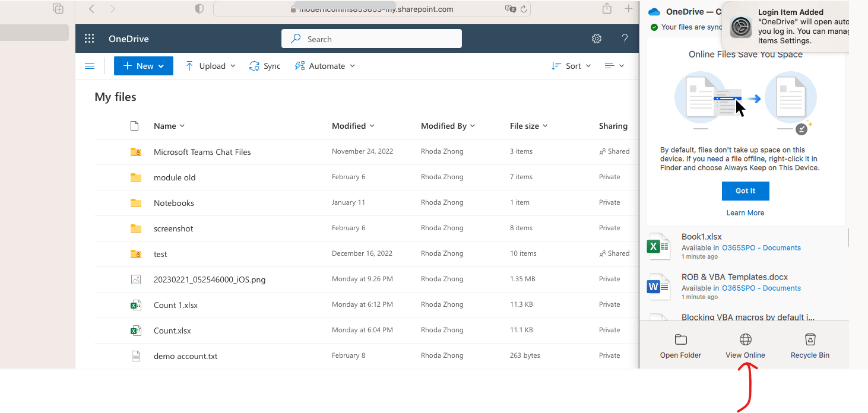Toggle the hamburger navigation pane icon
This screenshot has height=413, width=868.
[x=90, y=66]
